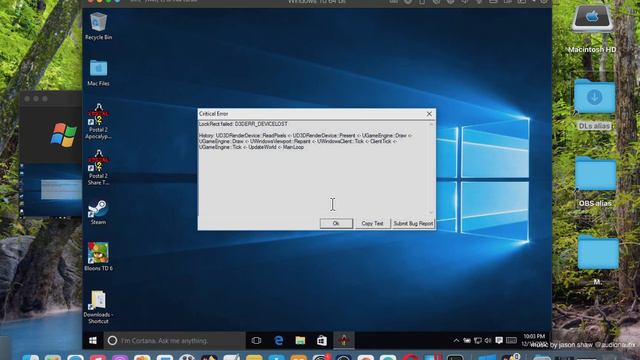
Task: Open the Action Center notification icon
Action: (499, 340)
